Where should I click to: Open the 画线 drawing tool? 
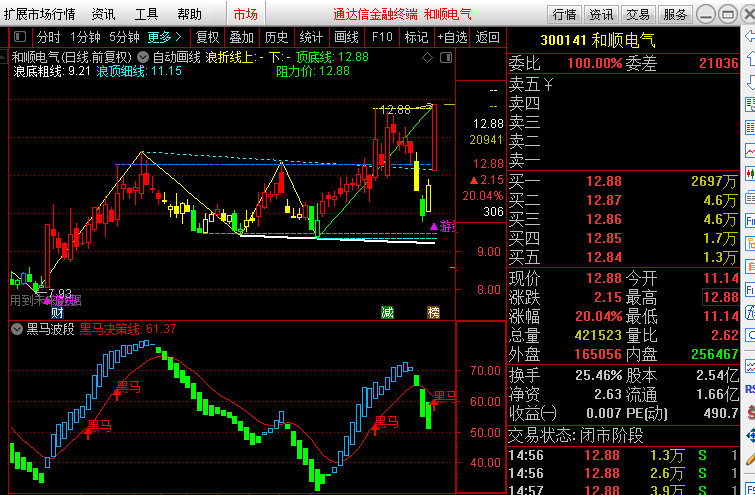[346, 37]
